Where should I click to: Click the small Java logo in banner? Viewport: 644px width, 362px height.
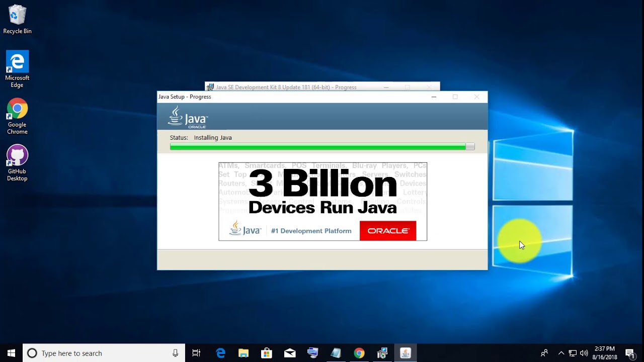(246, 228)
